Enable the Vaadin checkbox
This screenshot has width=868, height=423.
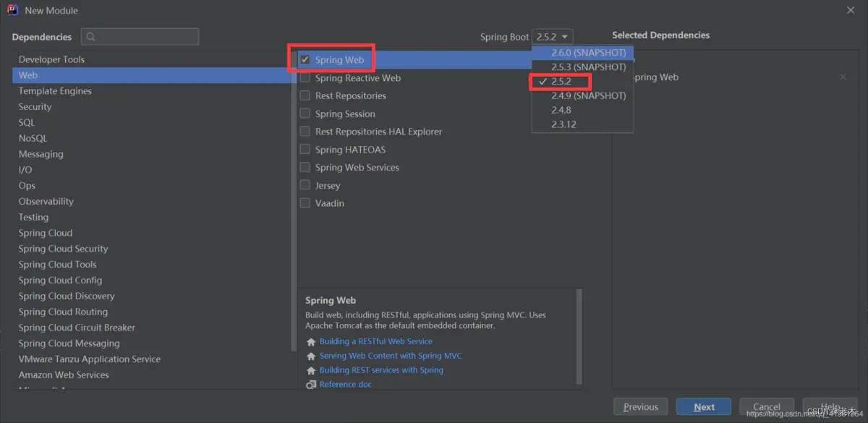point(305,203)
